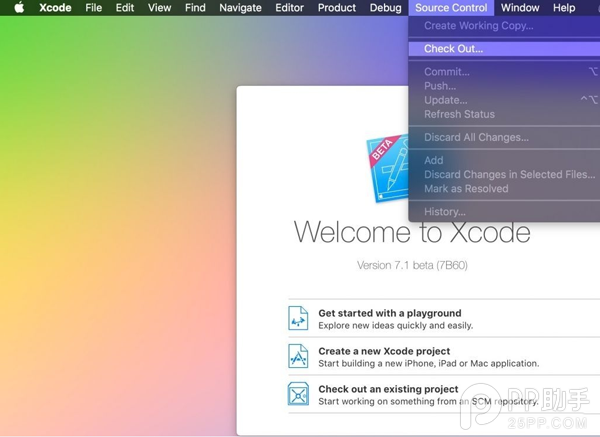Open the Apple menu

[19, 7]
